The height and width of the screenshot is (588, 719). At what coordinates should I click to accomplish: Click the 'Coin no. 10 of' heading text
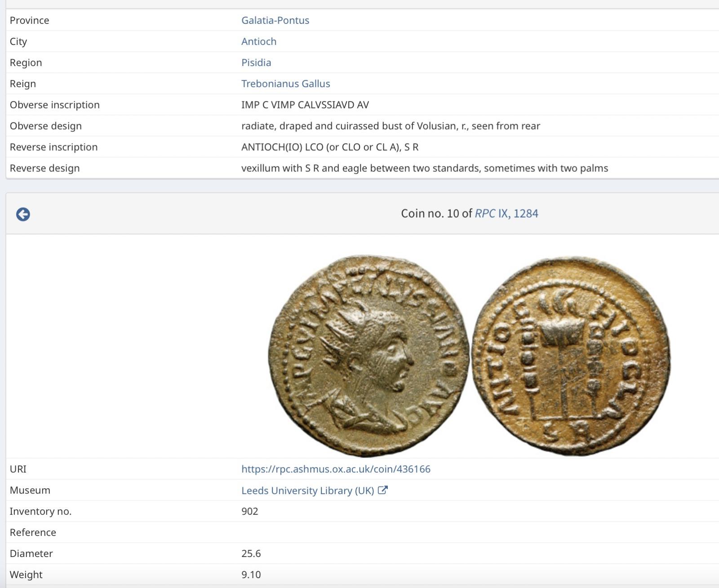point(436,213)
